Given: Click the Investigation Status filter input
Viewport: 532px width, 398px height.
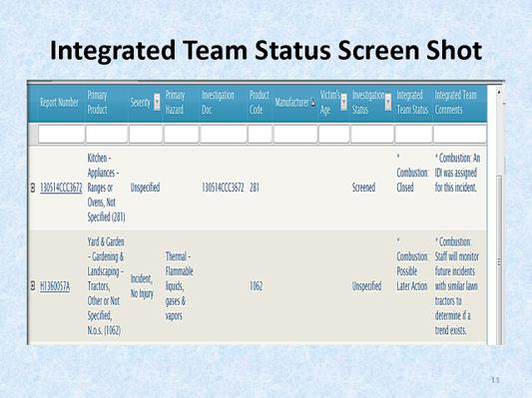Looking at the screenshot, I should (372, 134).
